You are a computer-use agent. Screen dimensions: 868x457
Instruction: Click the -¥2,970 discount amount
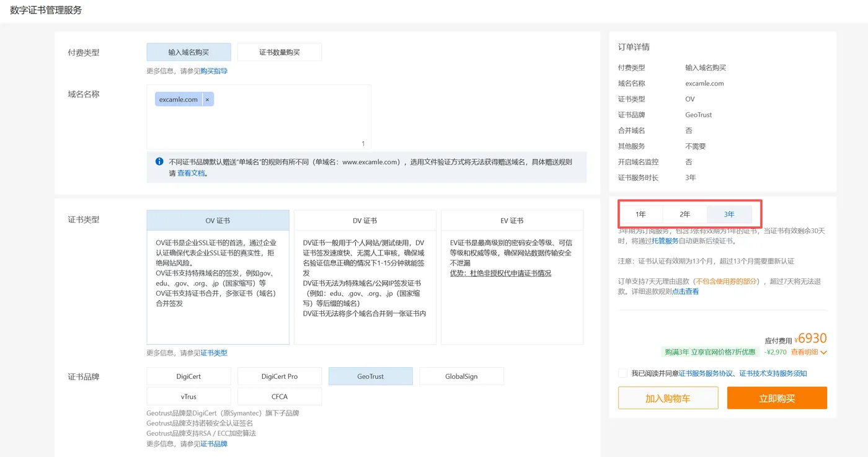coord(775,352)
